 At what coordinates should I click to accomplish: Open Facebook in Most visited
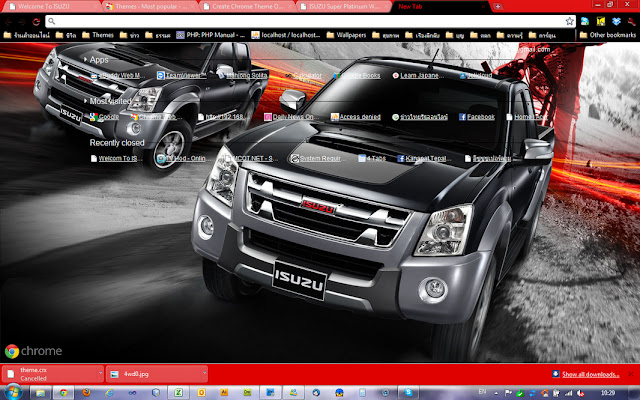[x=477, y=117]
